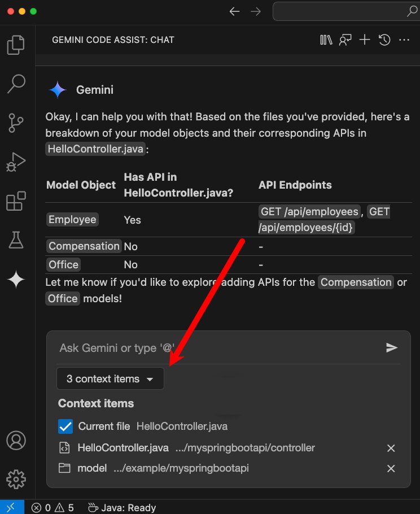Open Run and Debug view

(16, 162)
